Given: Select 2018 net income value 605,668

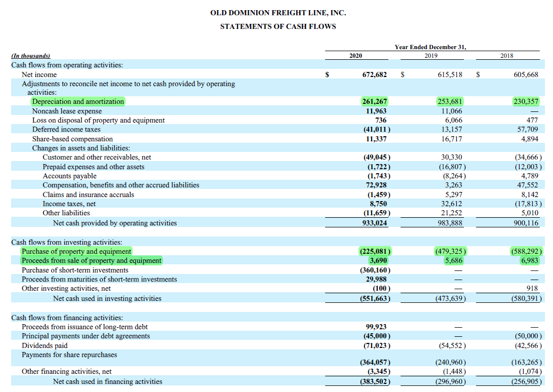Looking at the screenshot, I should pyautogui.click(x=526, y=74).
